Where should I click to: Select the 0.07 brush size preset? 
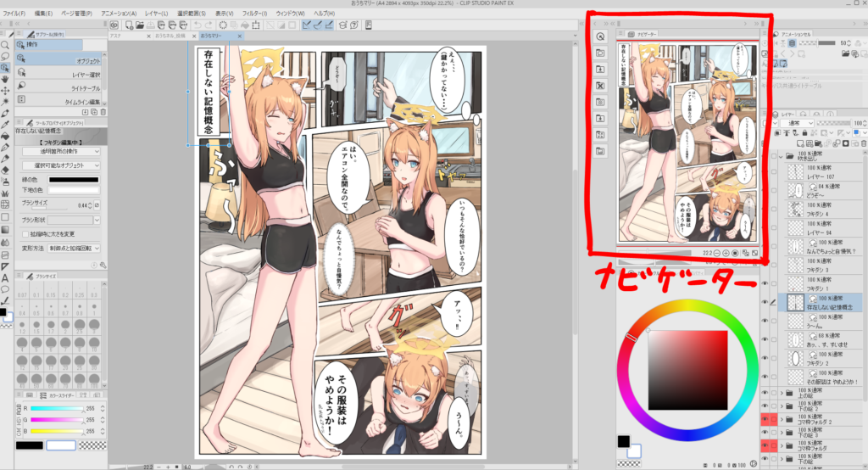point(22,292)
